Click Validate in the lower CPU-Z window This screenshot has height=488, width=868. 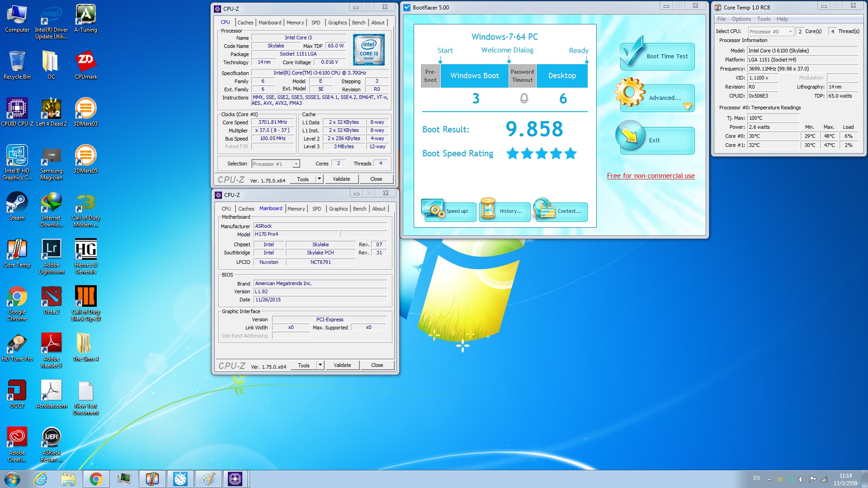click(342, 365)
